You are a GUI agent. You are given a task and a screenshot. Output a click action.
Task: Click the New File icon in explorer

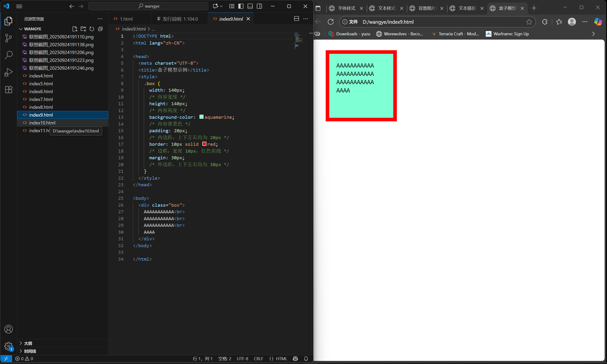(x=75, y=29)
